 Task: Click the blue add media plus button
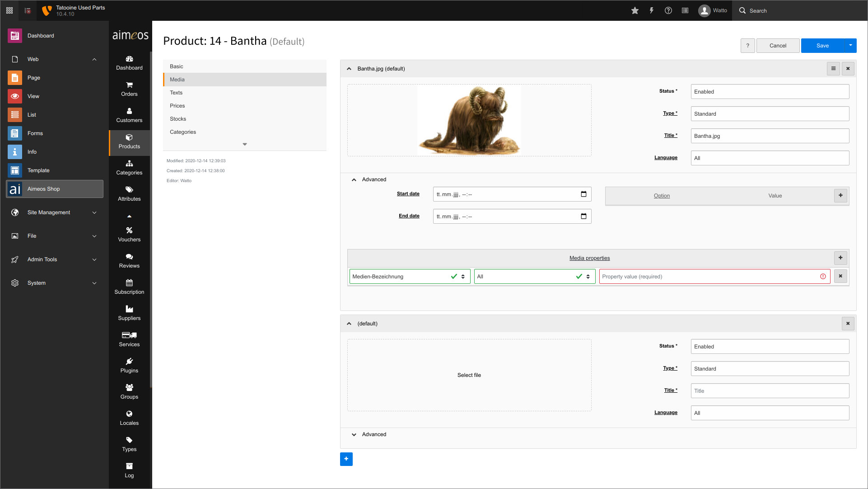tap(346, 459)
